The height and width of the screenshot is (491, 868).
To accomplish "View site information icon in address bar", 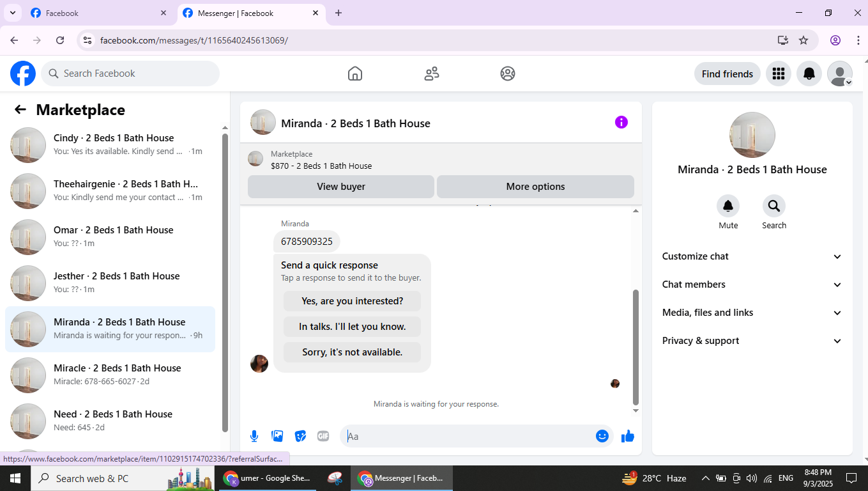I will point(88,40).
